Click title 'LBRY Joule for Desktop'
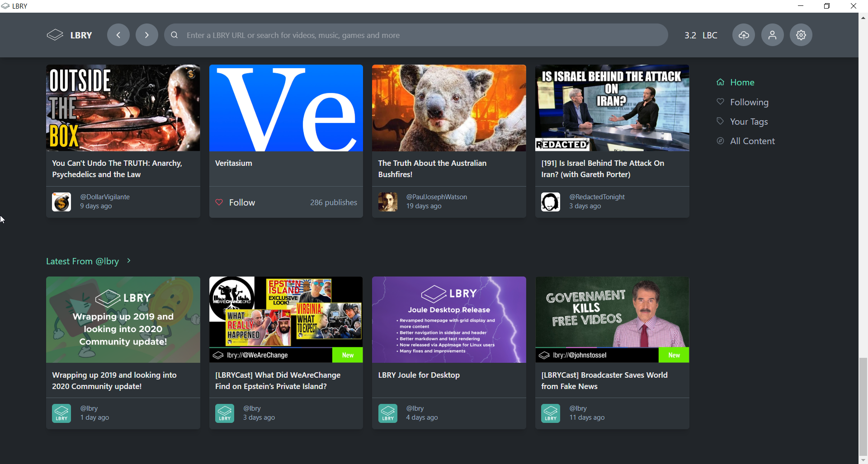This screenshot has height=464, width=868. (419, 375)
